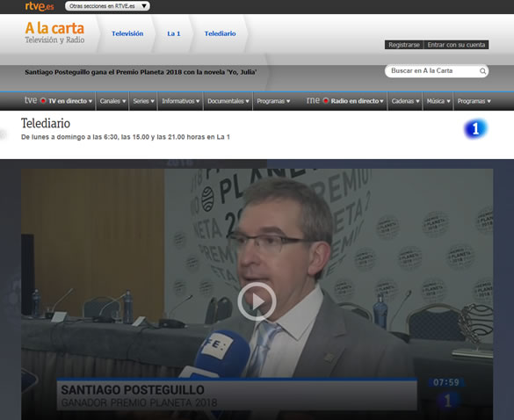
Task: Click the Registrarse button
Action: pyautogui.click(x=404, y=45)
